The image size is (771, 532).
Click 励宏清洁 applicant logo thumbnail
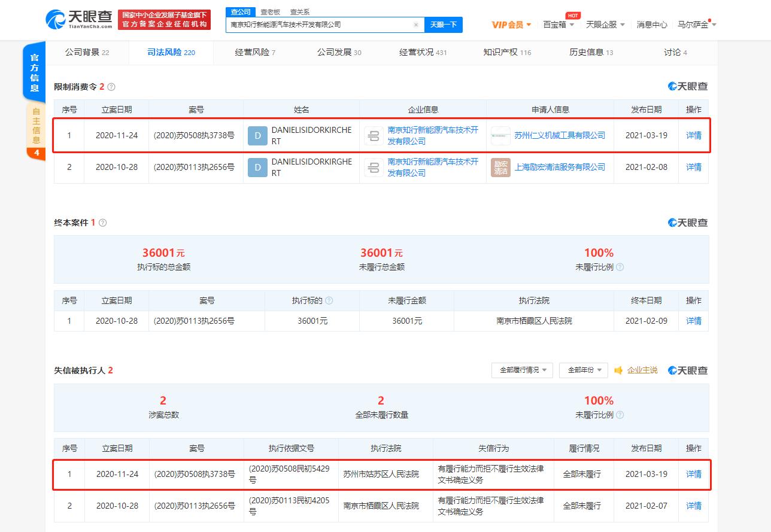pos(500,168)
